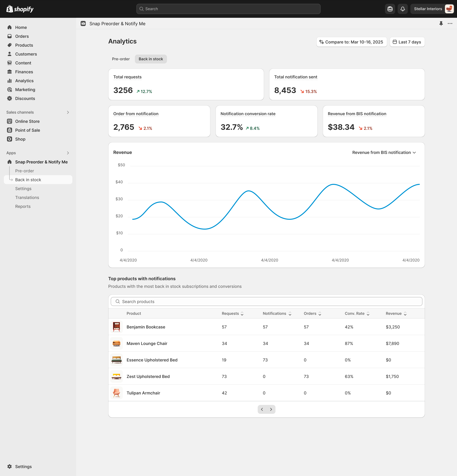Open the Sidekick assistant icon in top bar
Viewport: 457px width, 476px height.
tap(390, 9)
